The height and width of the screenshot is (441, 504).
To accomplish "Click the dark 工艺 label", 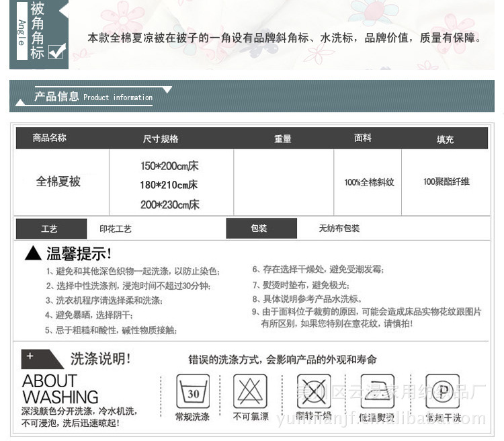I will 50,229.
